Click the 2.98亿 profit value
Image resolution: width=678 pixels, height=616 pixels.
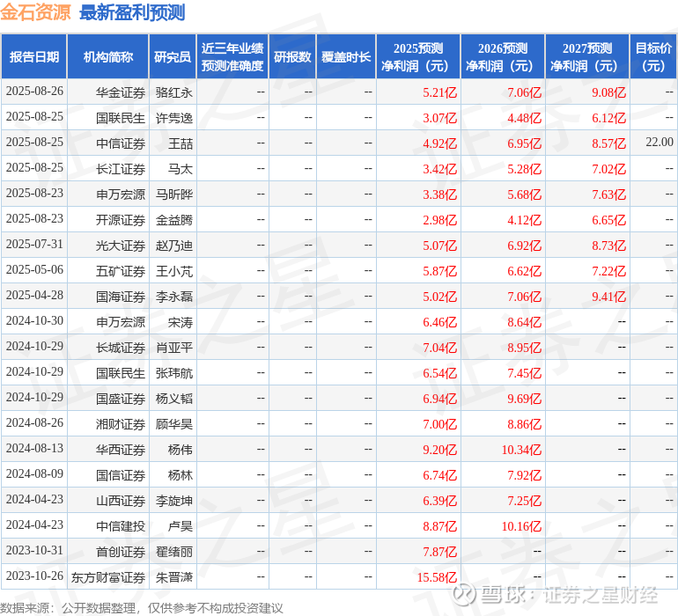point(439,220)
